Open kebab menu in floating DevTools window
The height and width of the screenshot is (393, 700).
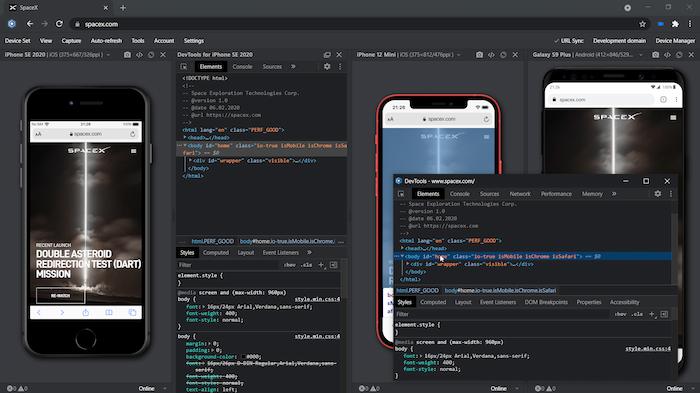click(671, 194)
